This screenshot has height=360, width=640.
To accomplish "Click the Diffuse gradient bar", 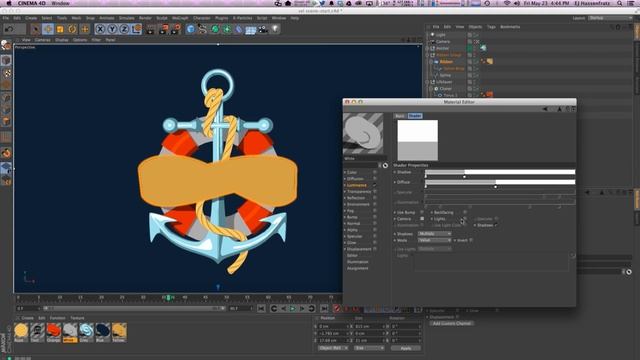I will 500,182.
